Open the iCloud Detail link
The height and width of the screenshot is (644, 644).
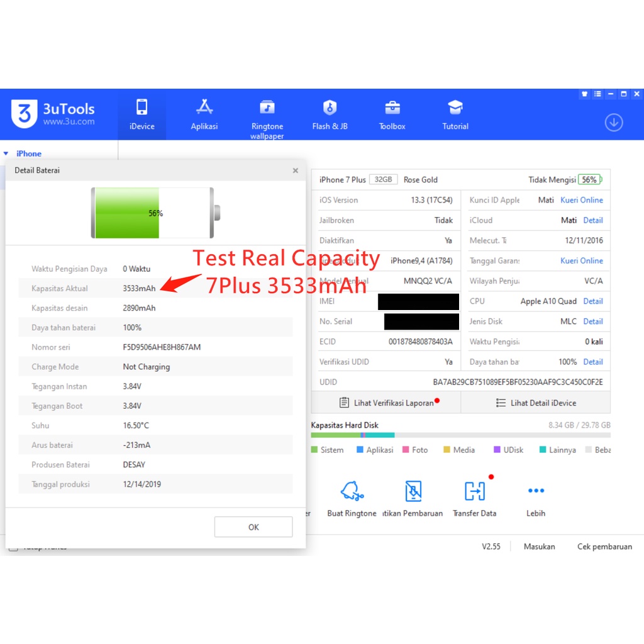592,220
